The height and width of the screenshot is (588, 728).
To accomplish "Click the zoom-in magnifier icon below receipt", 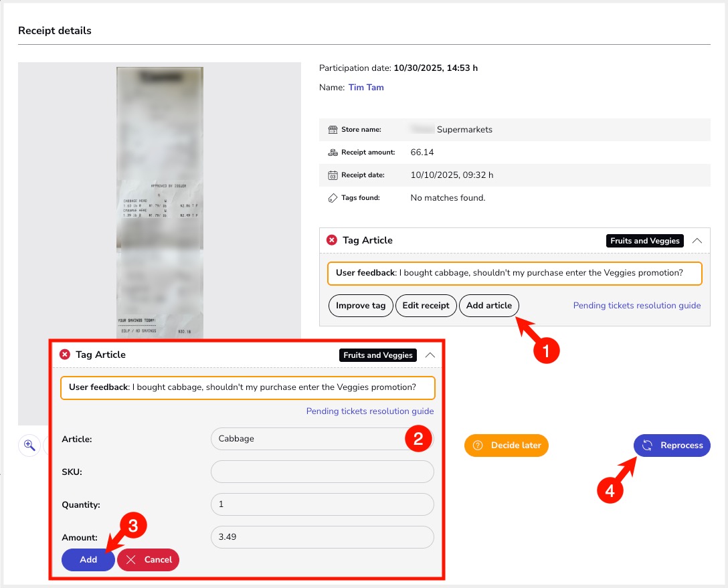I will [29, 446].
